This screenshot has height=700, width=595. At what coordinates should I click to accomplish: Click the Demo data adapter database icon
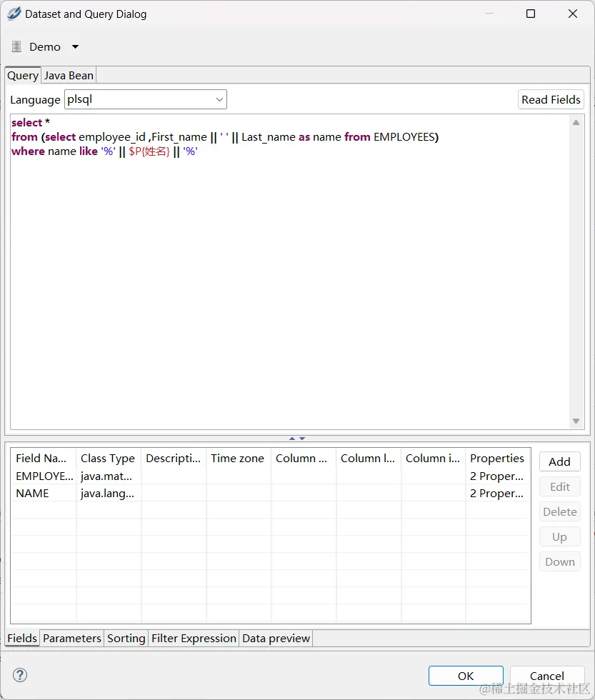pyautogui.click(x=16, y=46)
